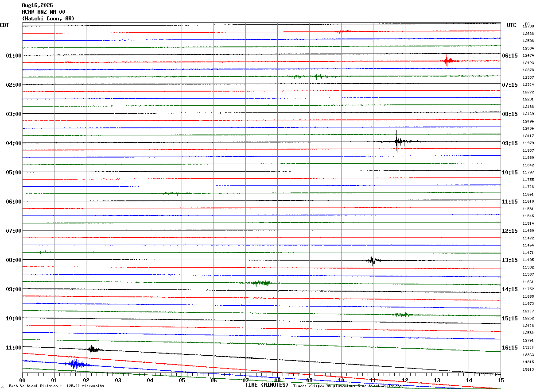Click the black seismic event on the 04:00 trace
The image size is (536, 392).
pyautogui.click(x=401, y=142)
